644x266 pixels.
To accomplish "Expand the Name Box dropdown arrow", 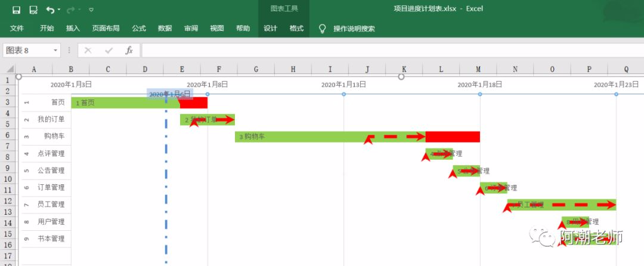I will point(55,51).
